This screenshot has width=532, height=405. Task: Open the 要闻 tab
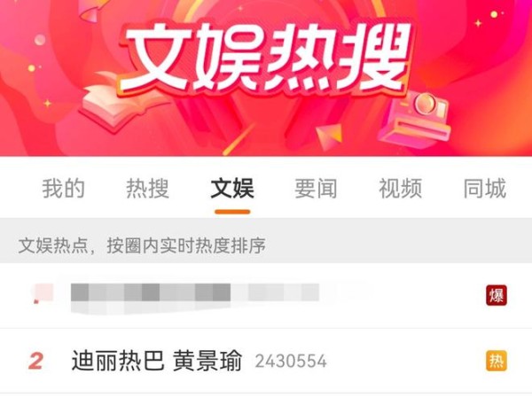316,189
